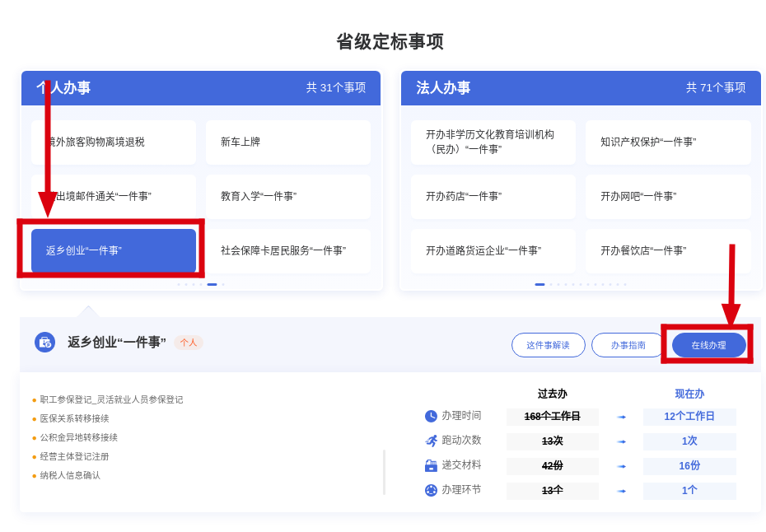This screenshot has width=766, height=532.
Task: Click the active pagination dot under 个人办事
Action: click(212, 284)
